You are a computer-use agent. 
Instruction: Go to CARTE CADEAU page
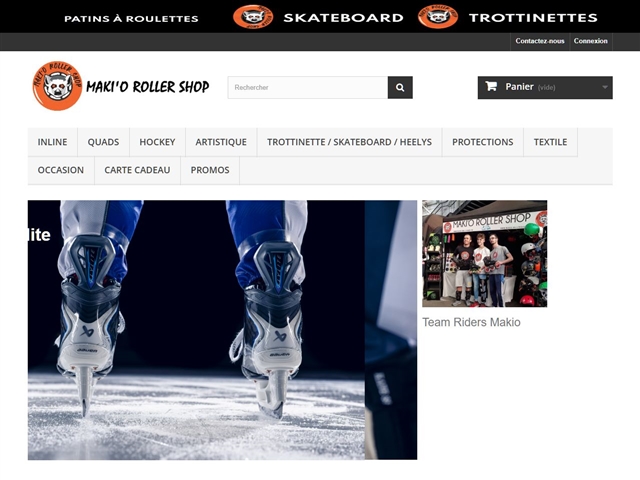137,170
